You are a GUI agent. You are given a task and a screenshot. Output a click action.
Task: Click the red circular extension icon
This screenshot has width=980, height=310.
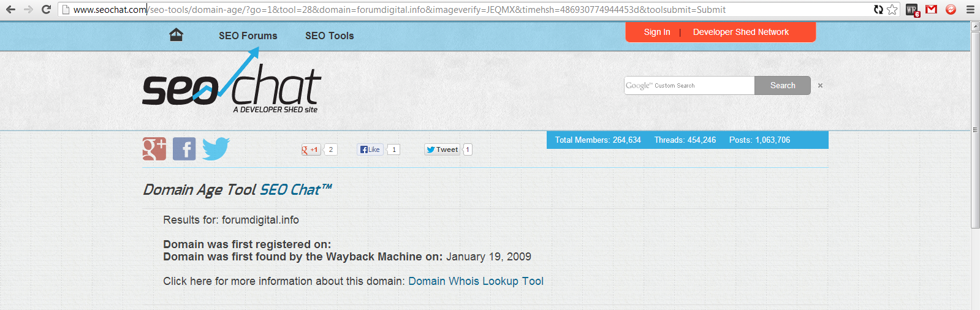tap(951, 9)
